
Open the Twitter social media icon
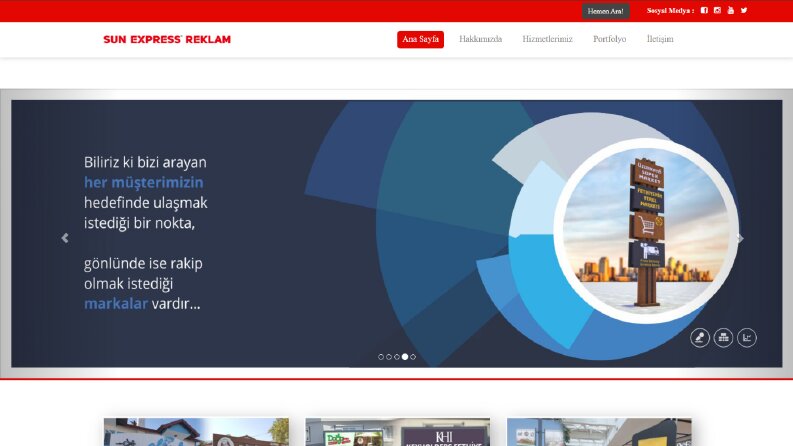744,10
